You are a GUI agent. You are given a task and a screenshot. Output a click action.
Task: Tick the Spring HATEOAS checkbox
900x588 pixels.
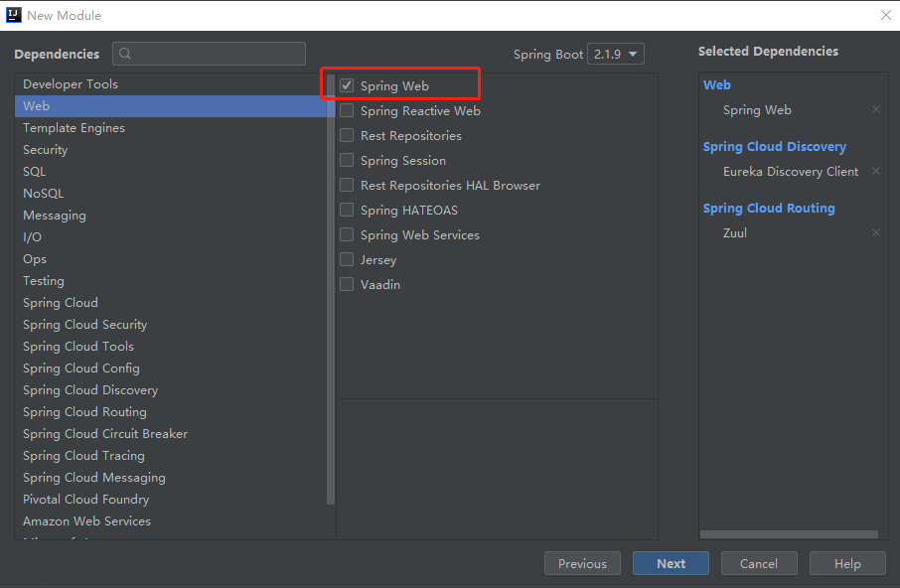(347, 211)
